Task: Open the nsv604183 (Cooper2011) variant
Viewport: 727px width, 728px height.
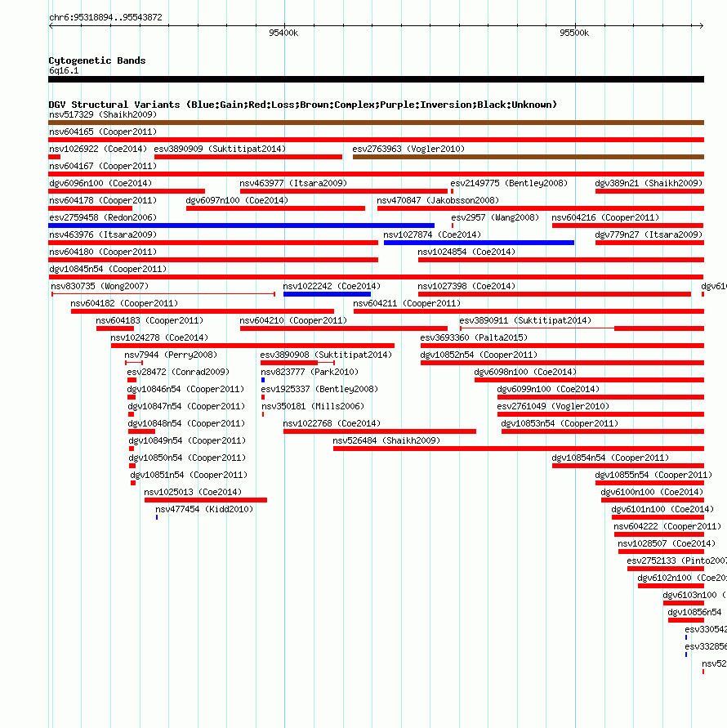Action: (x=149, y=321)
